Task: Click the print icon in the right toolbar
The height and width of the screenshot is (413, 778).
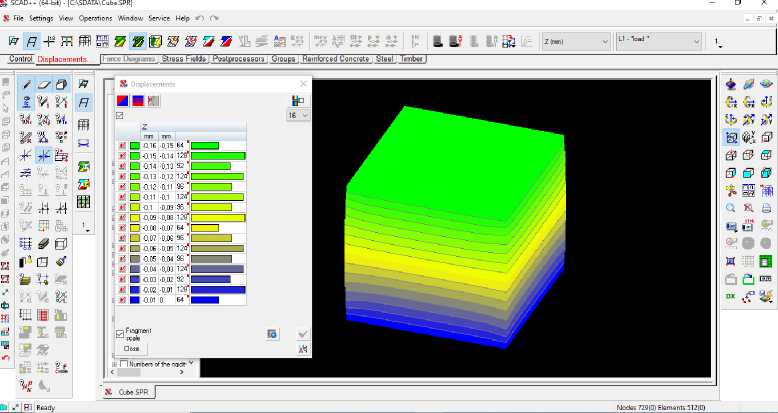Action: (x=766, y=208)
